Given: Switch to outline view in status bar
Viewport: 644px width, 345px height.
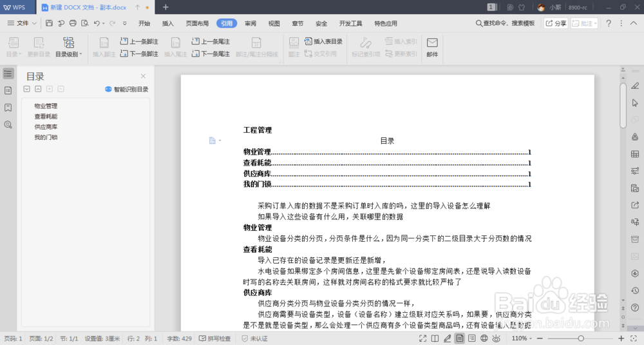Looking at the screenshot, I should click(x=472, y=339).
